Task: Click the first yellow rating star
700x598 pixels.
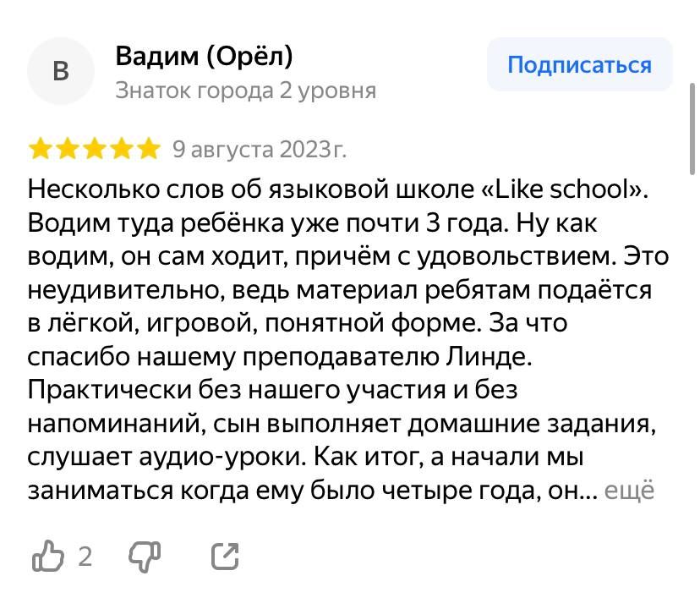Action: click(41, 149)
